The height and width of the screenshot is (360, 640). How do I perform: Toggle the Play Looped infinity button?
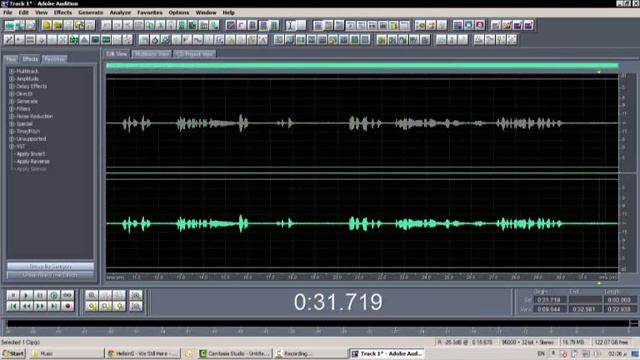(67, 295)
